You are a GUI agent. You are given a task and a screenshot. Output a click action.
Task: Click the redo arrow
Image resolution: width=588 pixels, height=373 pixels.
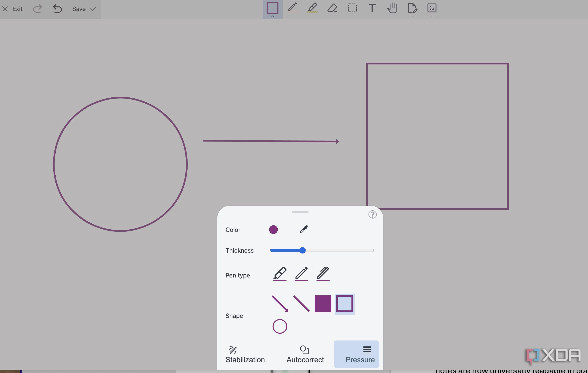[x=37, y=9]
